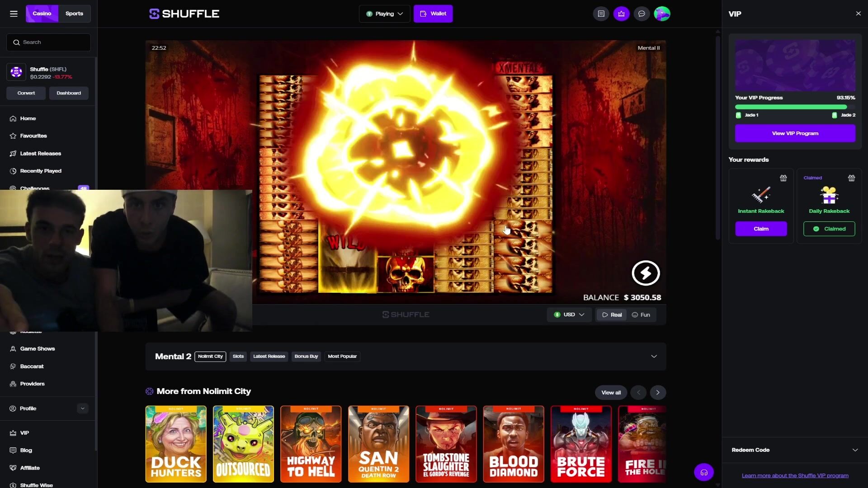Switch to Real play mode

(612, 314)
